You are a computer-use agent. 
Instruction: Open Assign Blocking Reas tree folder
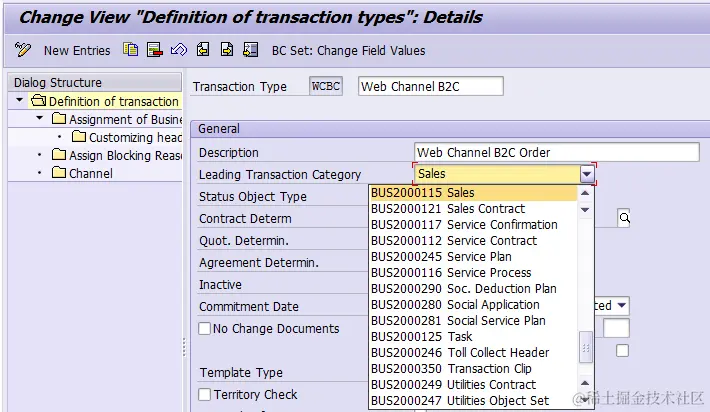coord(117,155)
